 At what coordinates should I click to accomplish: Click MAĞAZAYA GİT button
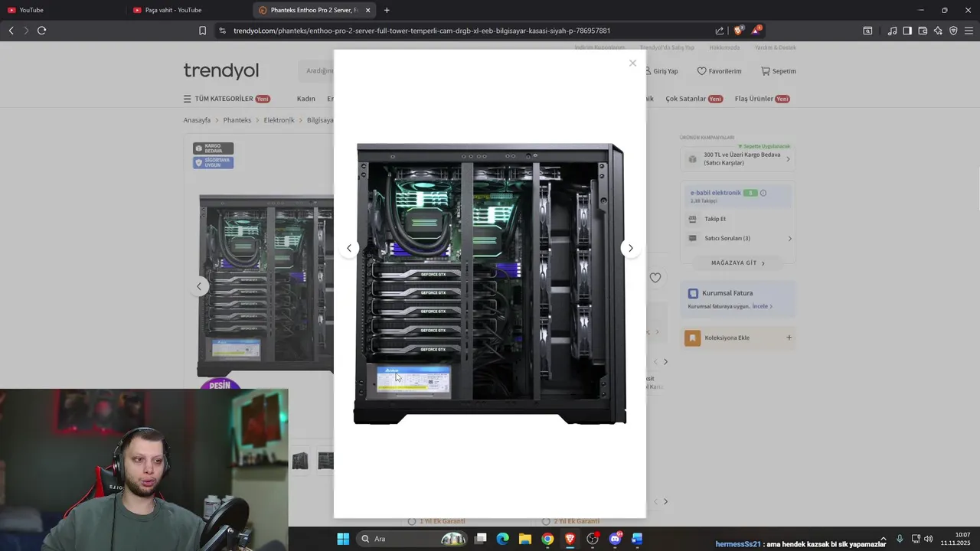(x=738, y=262)
